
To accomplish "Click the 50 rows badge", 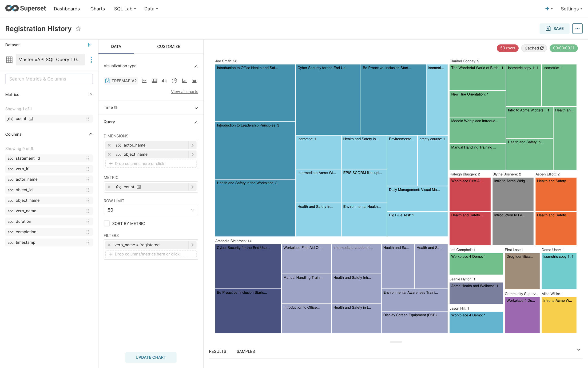I will (508, 48).
